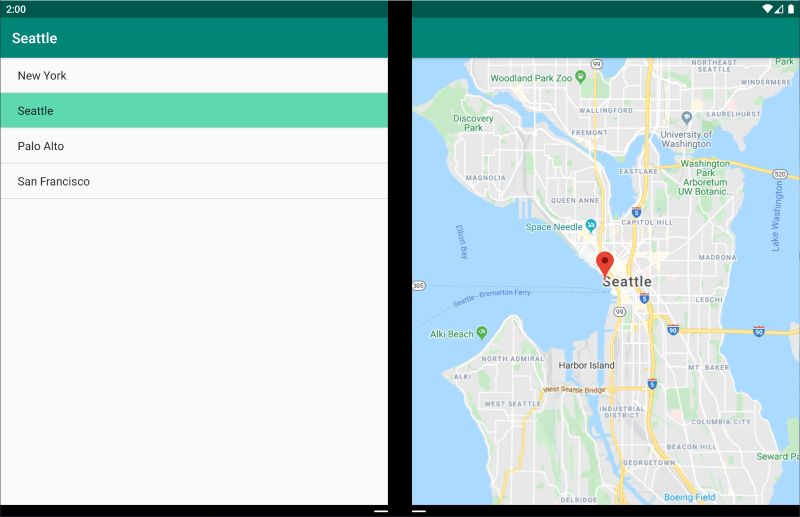This screenshot has width=800, height=517.
Task: Click the Seattle city label on map
Action: [627, 282]
